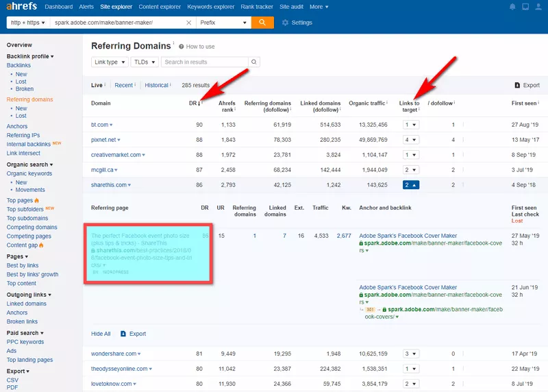The height and width of the screenshot is (392, 548).
Task: Open Broken links in sidebar
Action: point(22,321)
